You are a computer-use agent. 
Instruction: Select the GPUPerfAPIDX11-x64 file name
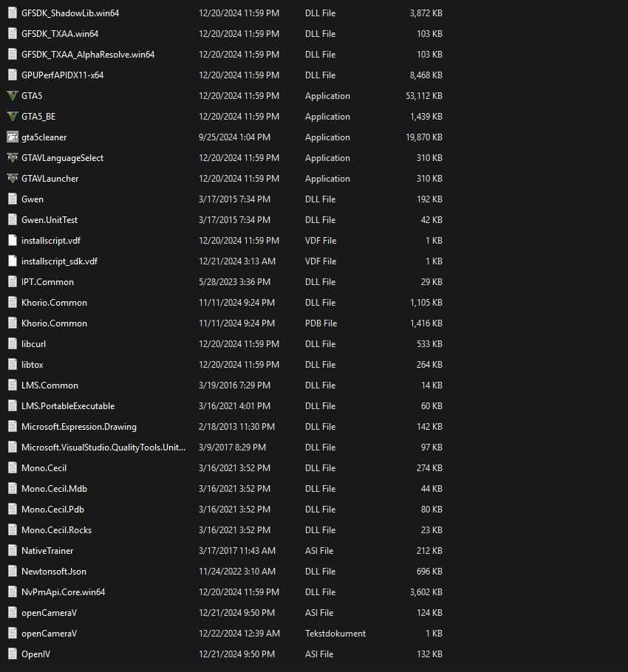point(63,75)
